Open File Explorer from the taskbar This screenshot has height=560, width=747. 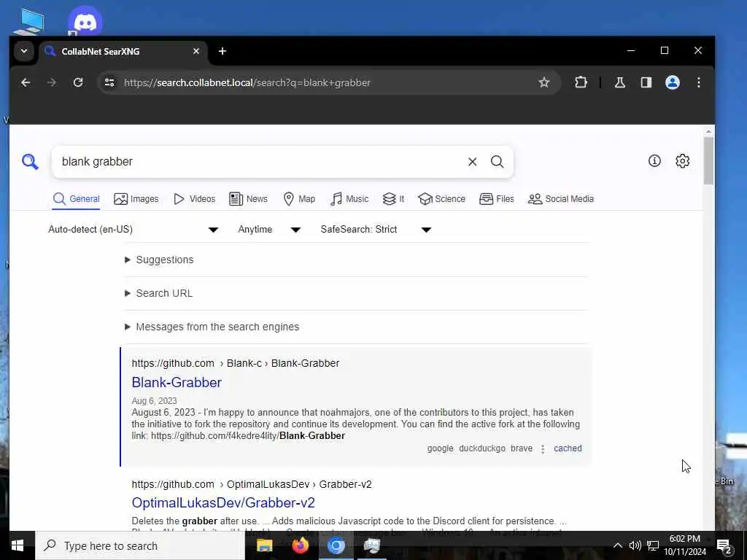(x=264, y=545)
